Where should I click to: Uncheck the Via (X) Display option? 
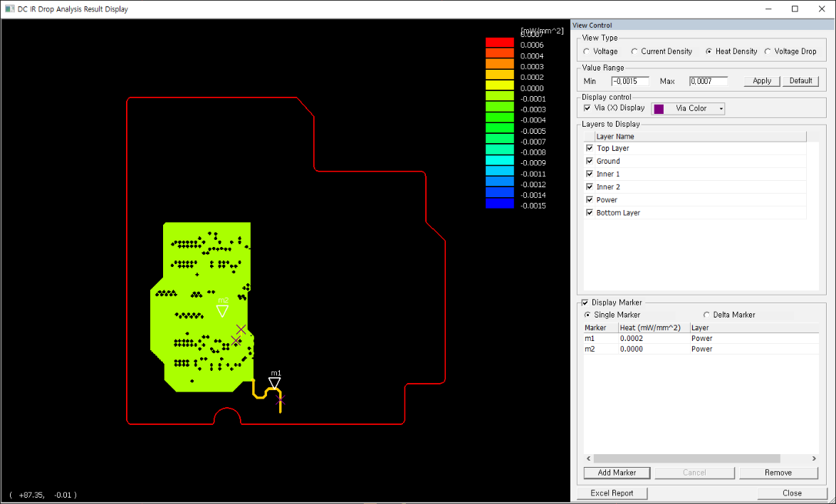click(x=588, y=107)
